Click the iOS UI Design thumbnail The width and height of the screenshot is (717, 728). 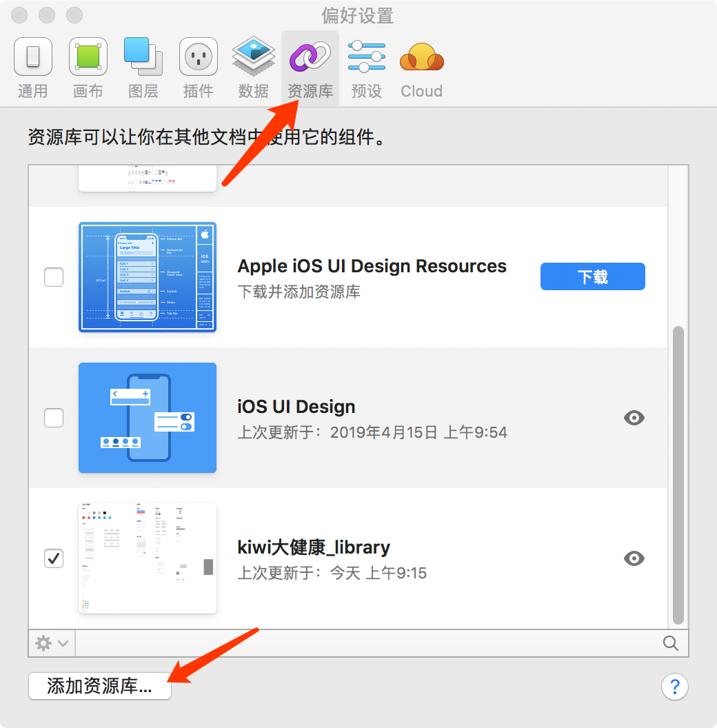click(x=148, y=418)
